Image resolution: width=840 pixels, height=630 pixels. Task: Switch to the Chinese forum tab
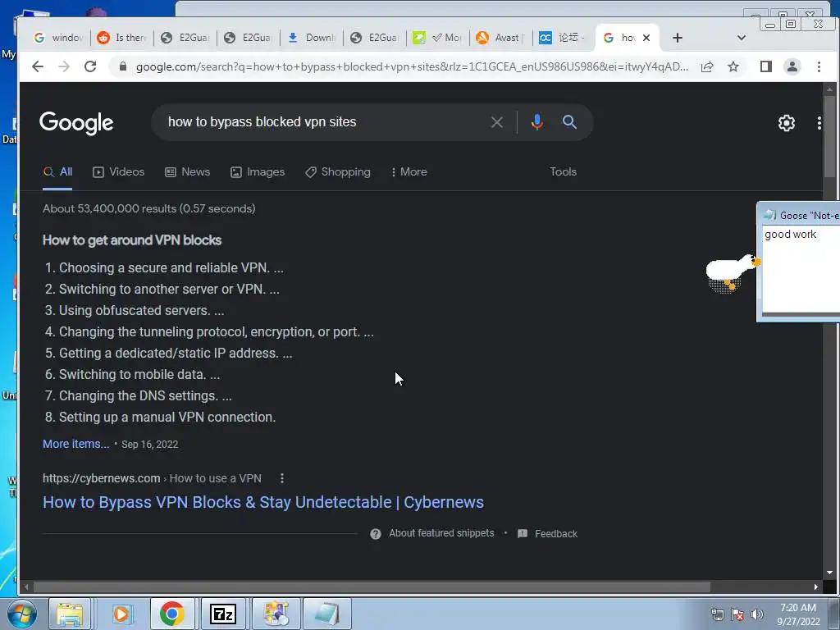tap(564, 38)
